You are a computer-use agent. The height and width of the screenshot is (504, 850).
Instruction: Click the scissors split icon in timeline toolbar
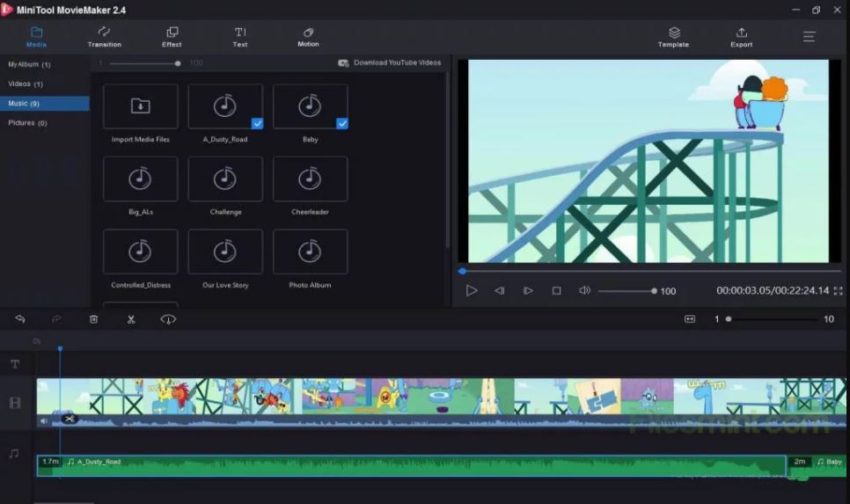130,319
